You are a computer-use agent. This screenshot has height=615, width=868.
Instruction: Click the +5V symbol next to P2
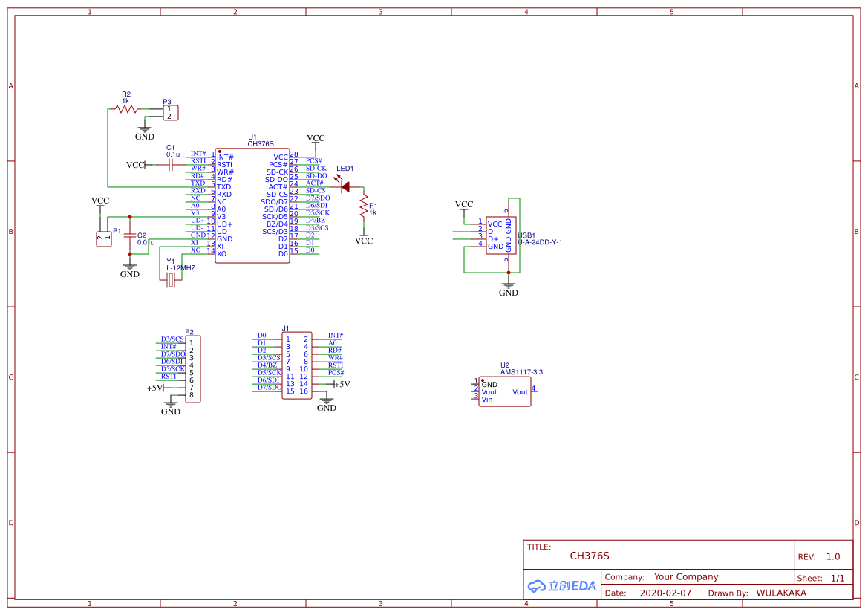pyautogui.click(x=157, y=388)
